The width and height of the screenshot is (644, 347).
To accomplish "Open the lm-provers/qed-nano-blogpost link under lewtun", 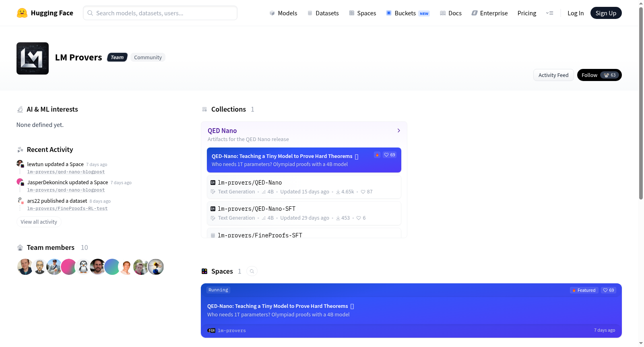I will tap(66, 172).
